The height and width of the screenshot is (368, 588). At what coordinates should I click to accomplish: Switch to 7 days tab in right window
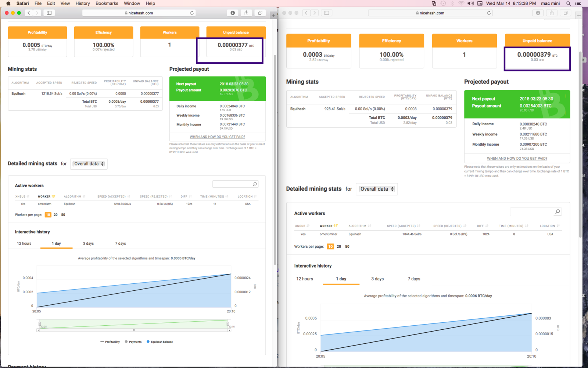414,279
